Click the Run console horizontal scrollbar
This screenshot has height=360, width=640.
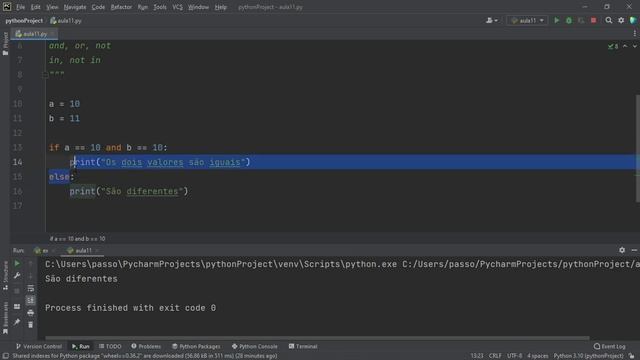[x=317, y=338]
